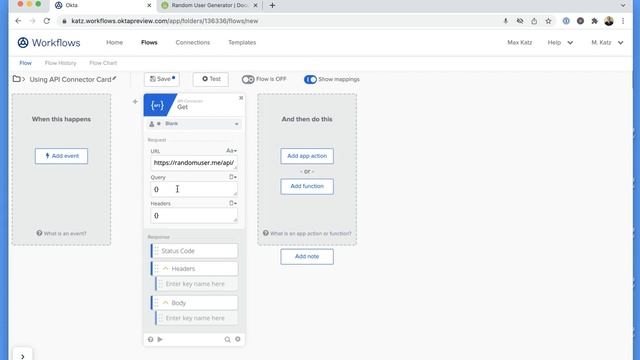The height and width of the screenshot is (360, 640).
Task: Open a new browser tab
Action: (x=272, y=5)
